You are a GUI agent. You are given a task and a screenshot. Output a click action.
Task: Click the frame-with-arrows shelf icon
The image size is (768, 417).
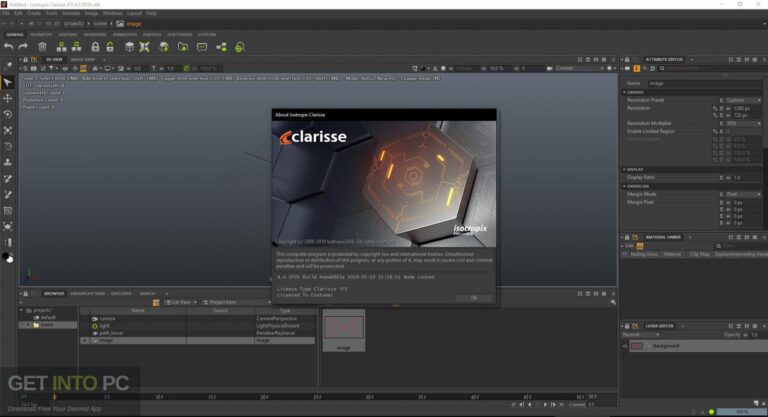144,47
